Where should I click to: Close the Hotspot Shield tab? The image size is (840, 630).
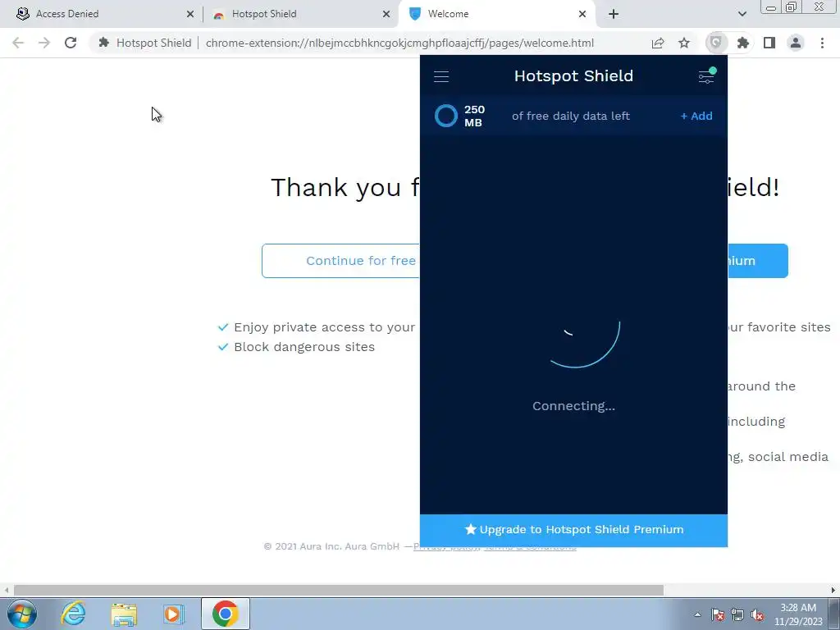pos(386,14)
